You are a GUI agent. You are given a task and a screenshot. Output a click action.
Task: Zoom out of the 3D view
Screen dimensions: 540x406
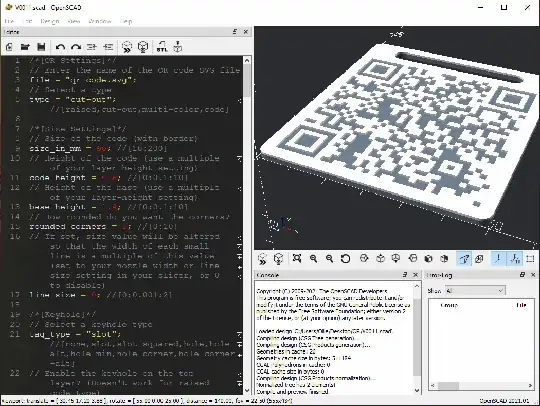click(330, 258)
